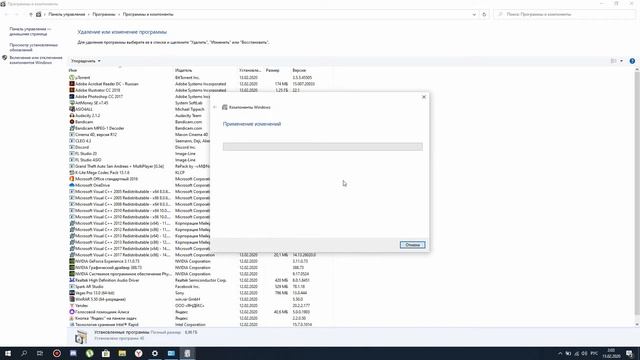Click the ASIO4ALL program icon
Screen dimensions: 640x360
(72, 109)
